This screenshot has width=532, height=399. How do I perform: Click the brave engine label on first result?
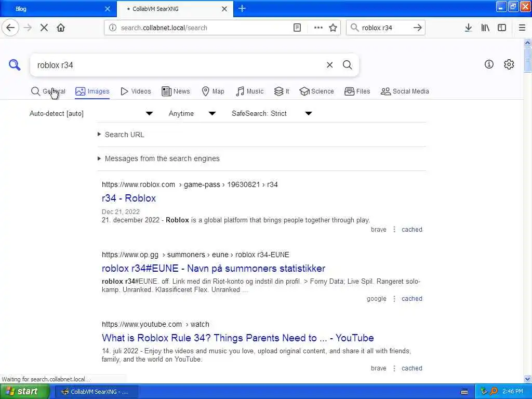point(379,229)
